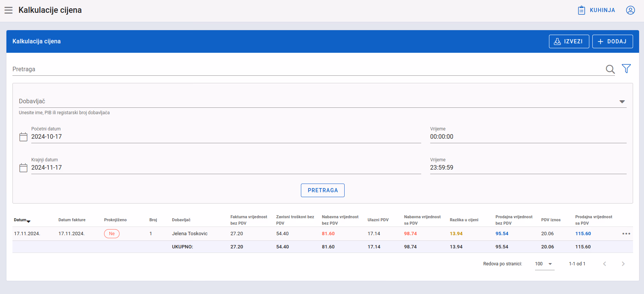Open the hamburger navigation menu
Viewport: 644px width, 294px height.
click(x=9, y=10)
